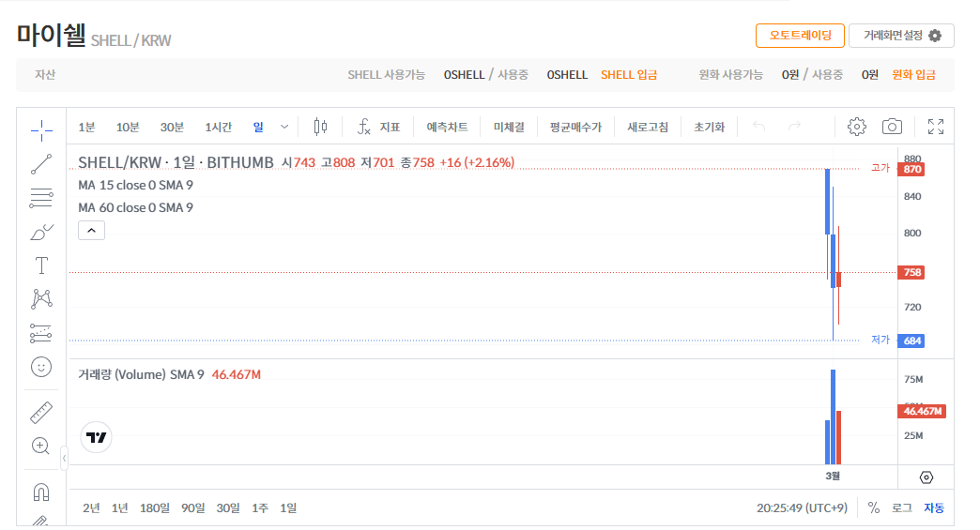Click the MA 60 close indicator legend
Screen dimensions: 980x530
click(x=135, y=208)
